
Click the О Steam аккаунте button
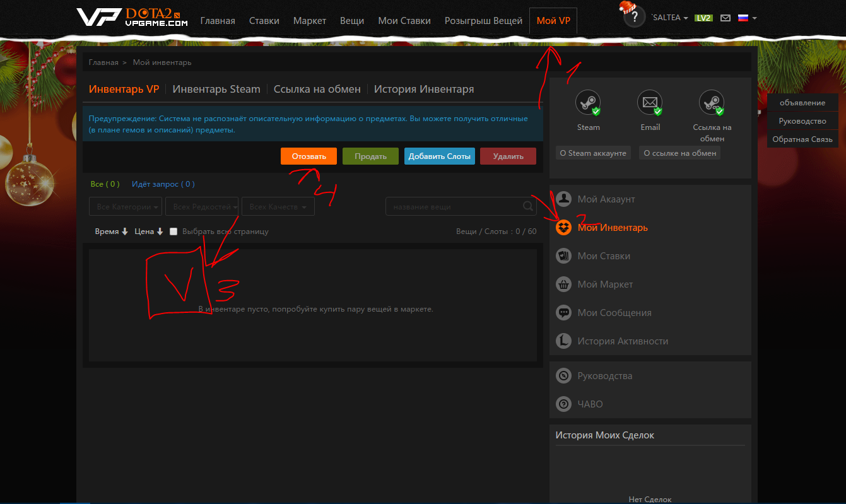pyautogui.click(x=594, y=153)
